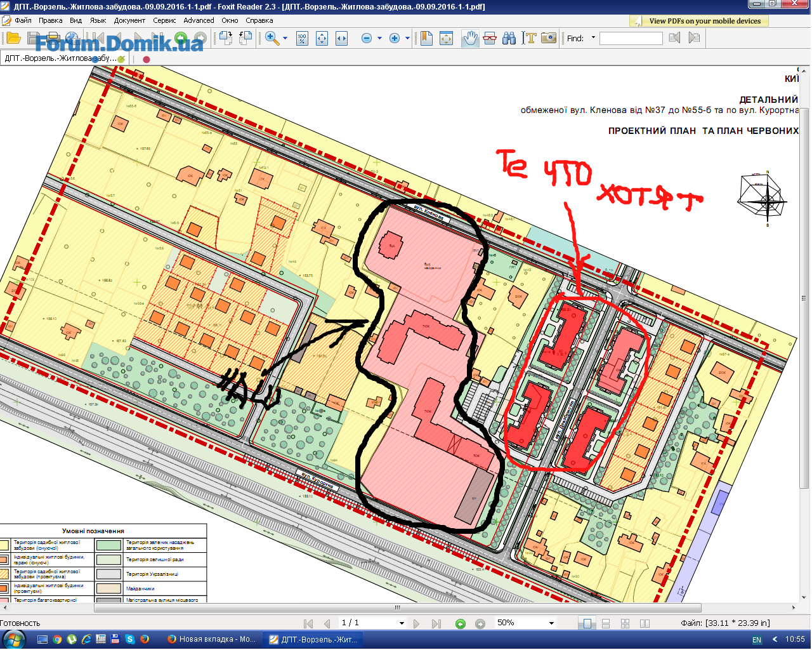Open the binoculars search tool
The image size is (812, 650).
pyautogui.click(x=509, y=38)
